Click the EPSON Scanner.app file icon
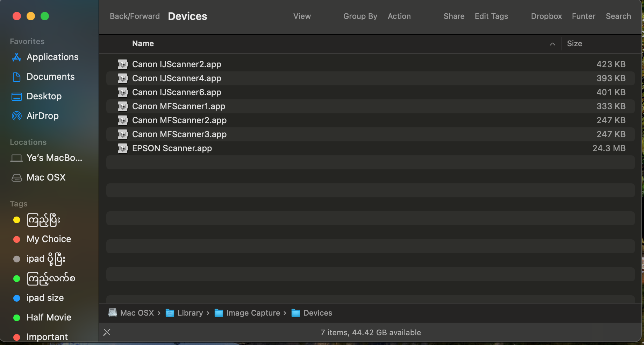 click(123, 148)
